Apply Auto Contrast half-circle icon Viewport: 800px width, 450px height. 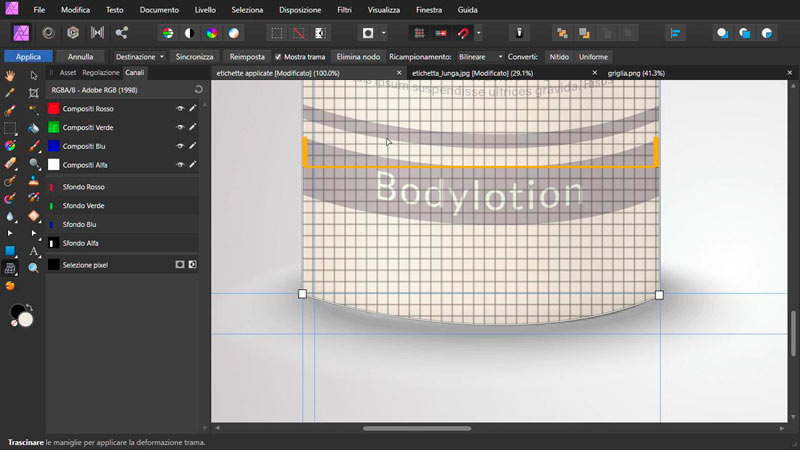190,33
